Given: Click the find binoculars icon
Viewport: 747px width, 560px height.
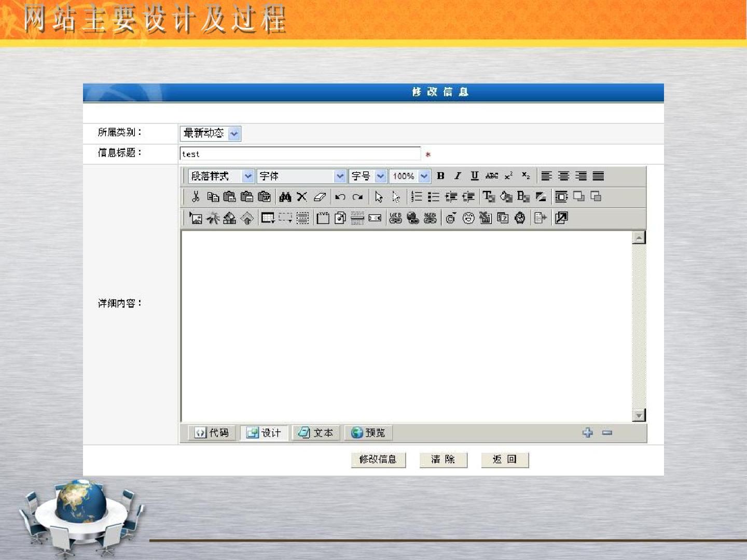Looking at the screenshot, I should point(285,197).
